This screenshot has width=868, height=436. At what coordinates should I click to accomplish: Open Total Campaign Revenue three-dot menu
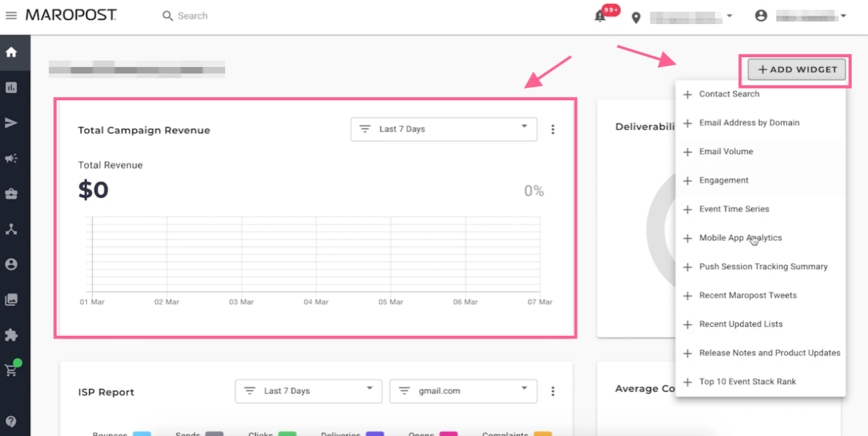coord(553,129)
